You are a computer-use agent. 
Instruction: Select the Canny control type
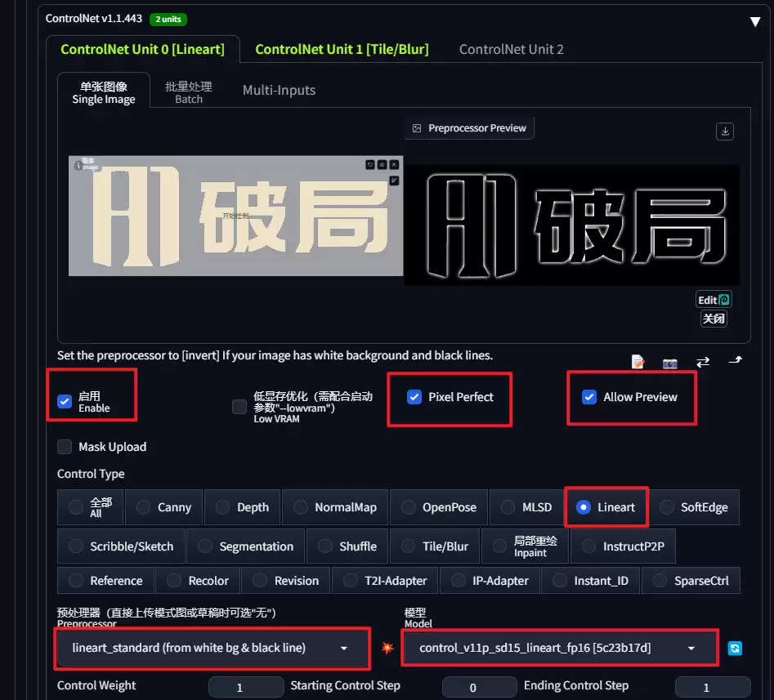164,507
